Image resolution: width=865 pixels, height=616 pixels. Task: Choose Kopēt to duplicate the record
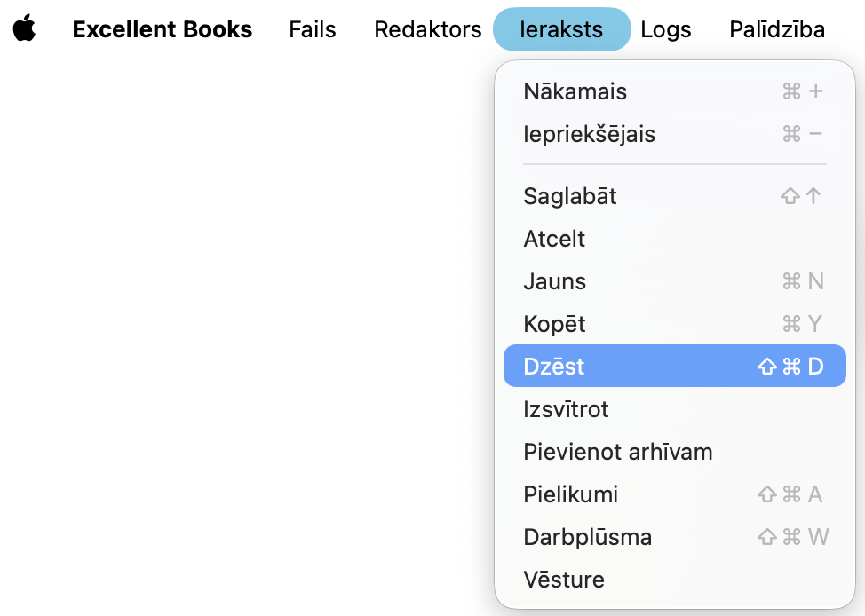[x=554, y=324]
